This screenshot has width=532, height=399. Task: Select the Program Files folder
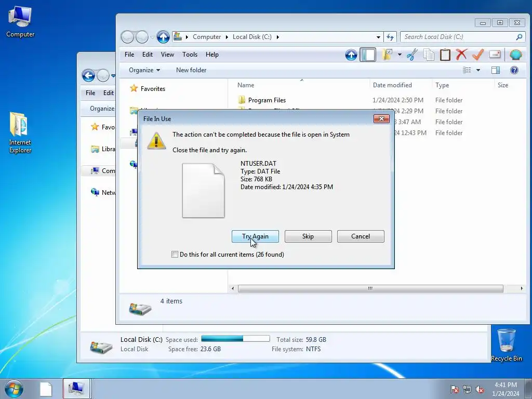(267, 100)
